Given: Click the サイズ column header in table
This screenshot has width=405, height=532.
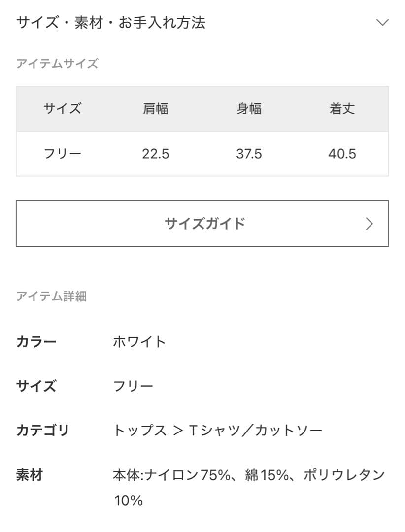Looking at the screenshot, I should pos(62,109).
